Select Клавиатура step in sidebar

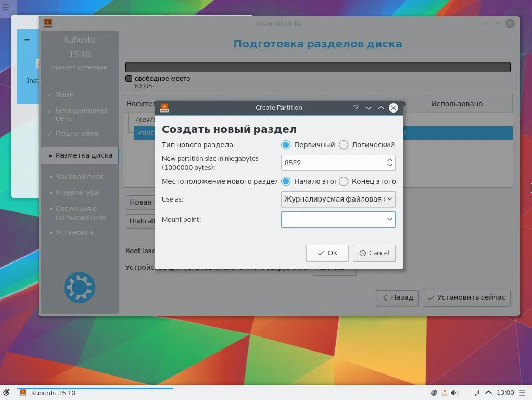(77, 192)
